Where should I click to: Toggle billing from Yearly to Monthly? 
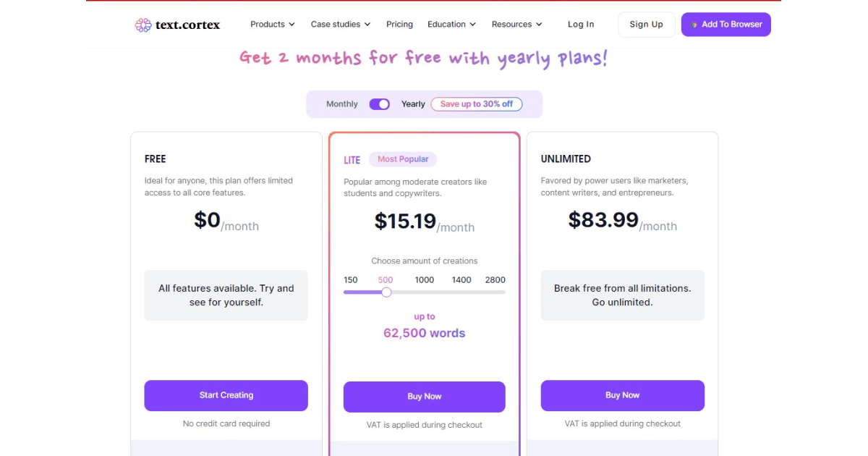coord(379,104)
